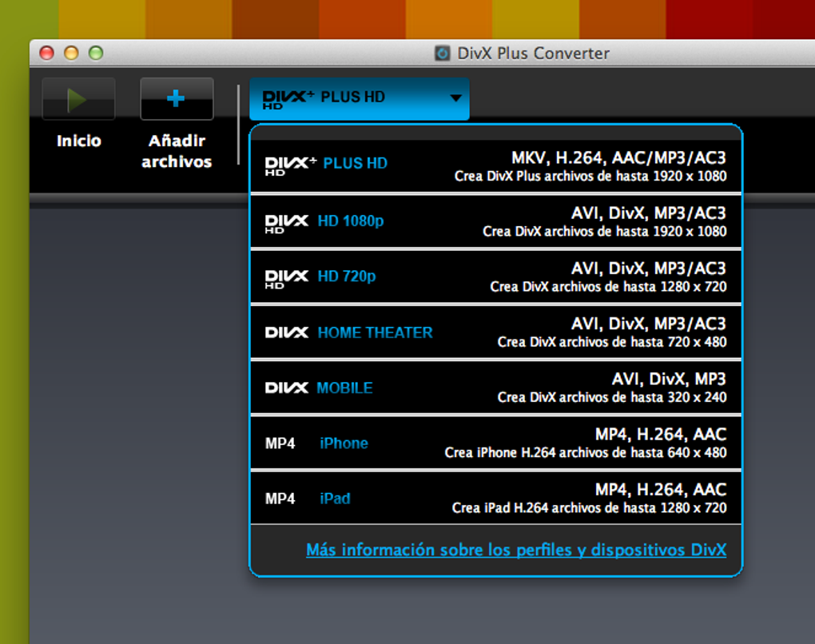The width and height of the screenshot is (815, 644).
Task: Select the DivX HD 720p profile
Action: pyautogui.click(x=496, y=277)
